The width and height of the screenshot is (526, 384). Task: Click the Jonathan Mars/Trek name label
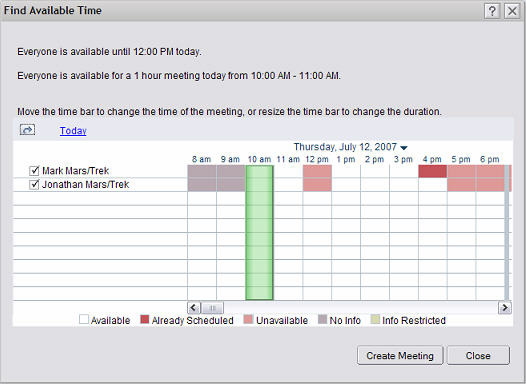(86, 184)
